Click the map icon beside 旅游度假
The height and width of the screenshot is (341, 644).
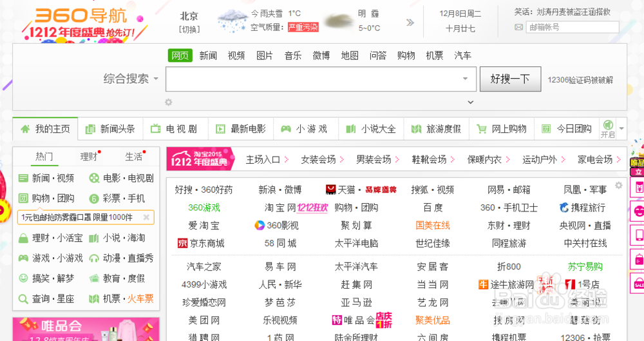(416, 129)
